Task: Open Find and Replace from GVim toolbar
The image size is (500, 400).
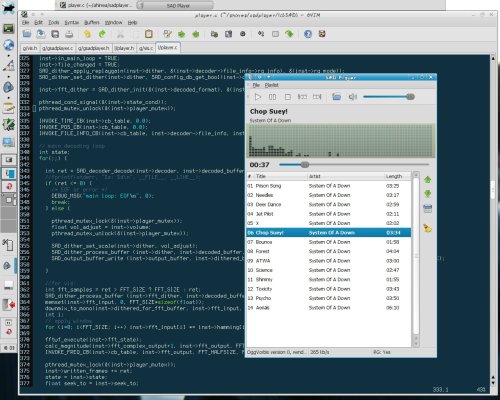Action: pyautogui.click(x=167, y=34)
